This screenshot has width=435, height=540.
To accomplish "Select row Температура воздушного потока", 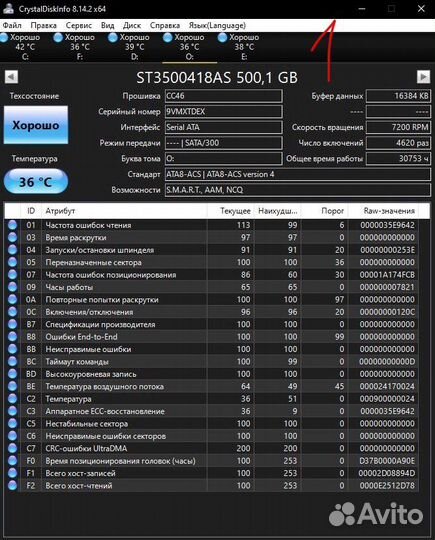I will [212, 386].
